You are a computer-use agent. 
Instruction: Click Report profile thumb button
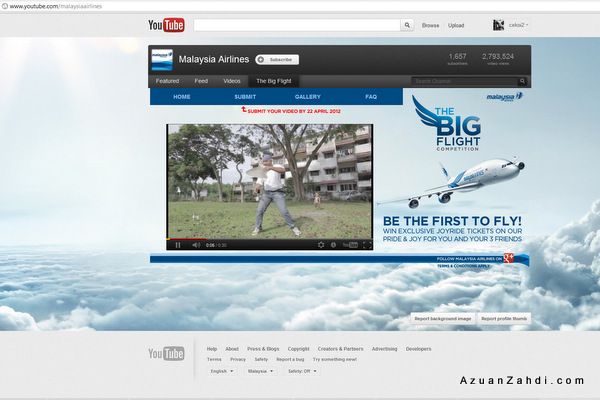tap(504, 318)
